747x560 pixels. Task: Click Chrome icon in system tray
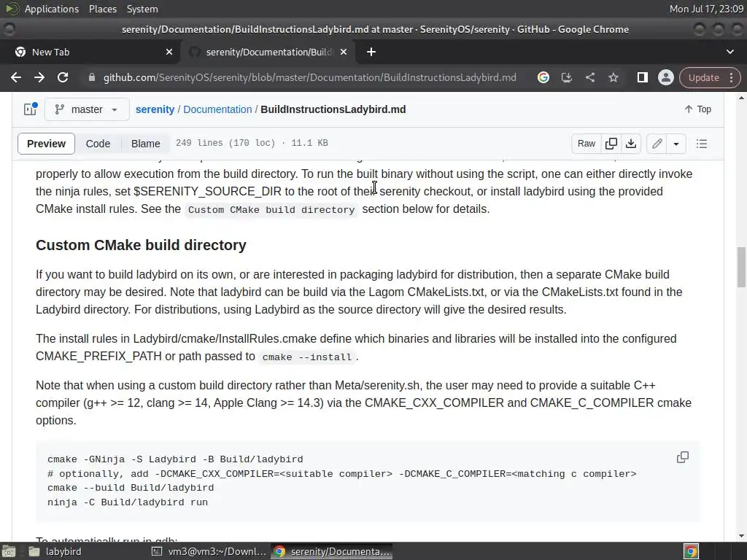pos(691,551)
